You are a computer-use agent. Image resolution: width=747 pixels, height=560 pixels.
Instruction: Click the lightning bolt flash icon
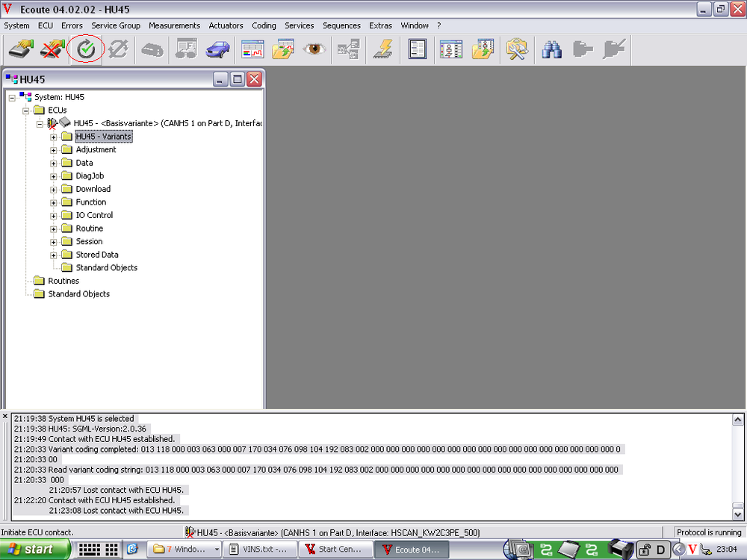pos(383,50)
